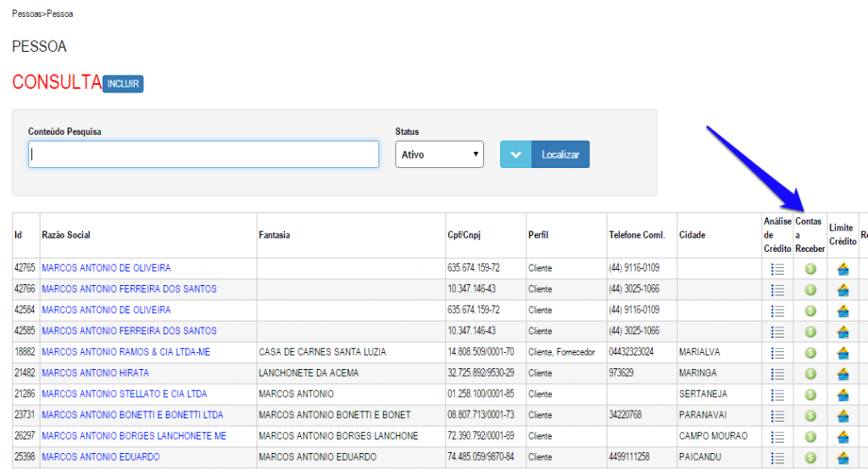868x470 pixels.
Task: Open Contas a Receber icon for Campo Mourao row
Action: point(810,436)
